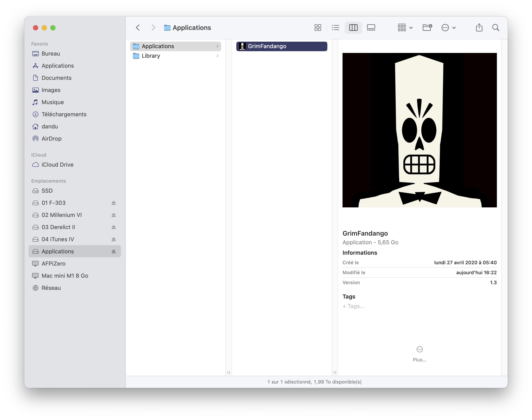Expand the Applications folder chevron
This screenshot has height=420, width=532.
pyautogui.click(x=217, y=46)
